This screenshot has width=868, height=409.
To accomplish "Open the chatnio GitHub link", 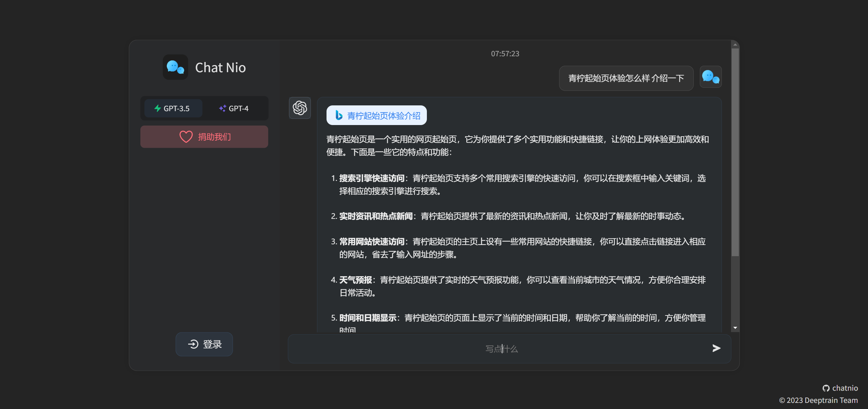I will click(x=840, y=388).
